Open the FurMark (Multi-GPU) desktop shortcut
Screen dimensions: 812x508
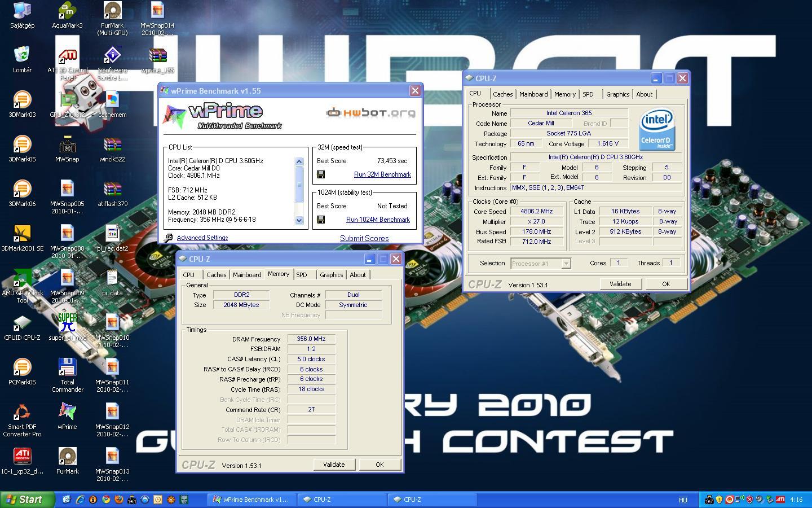pos(112,18)
